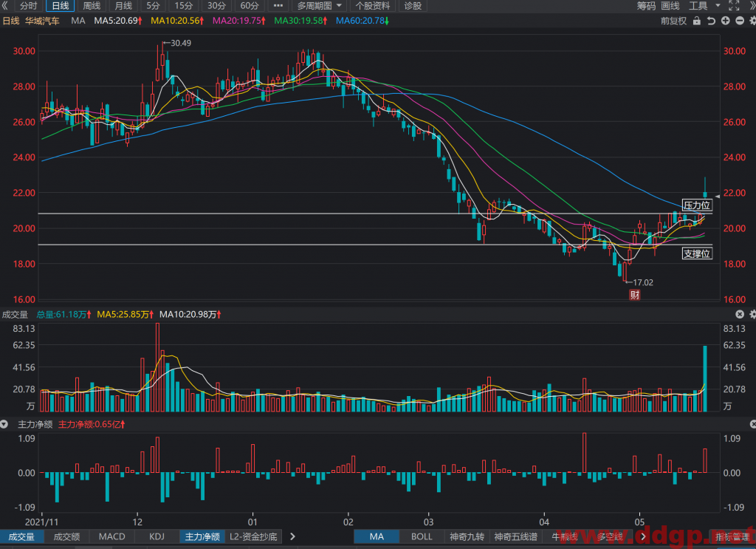756x549 pixels.
Task: Click the MA20:19.75 legend value
Action: (239, 21)
